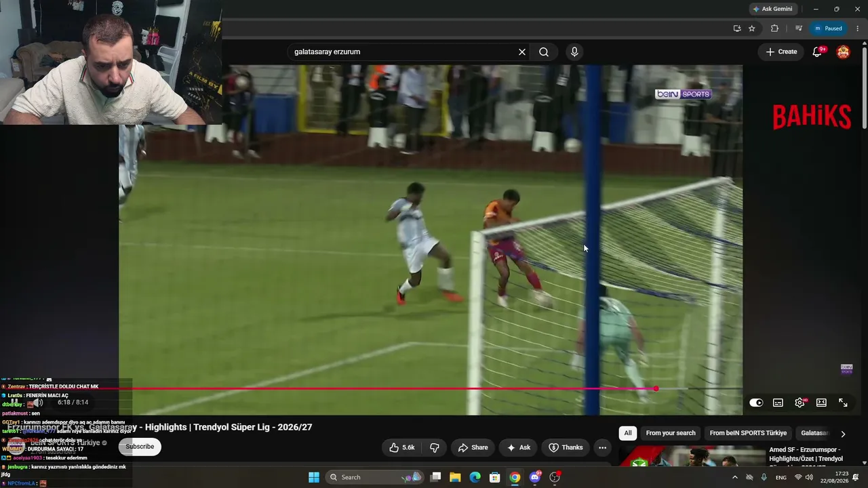
Task: Click the install app icon in address bar
Action: click(x=737, y=28)
